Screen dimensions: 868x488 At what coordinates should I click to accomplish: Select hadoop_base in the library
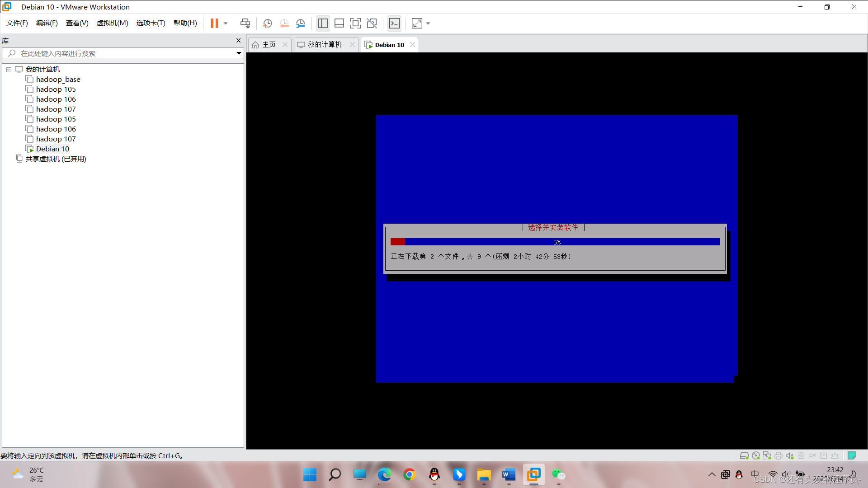tap(58, 80)
